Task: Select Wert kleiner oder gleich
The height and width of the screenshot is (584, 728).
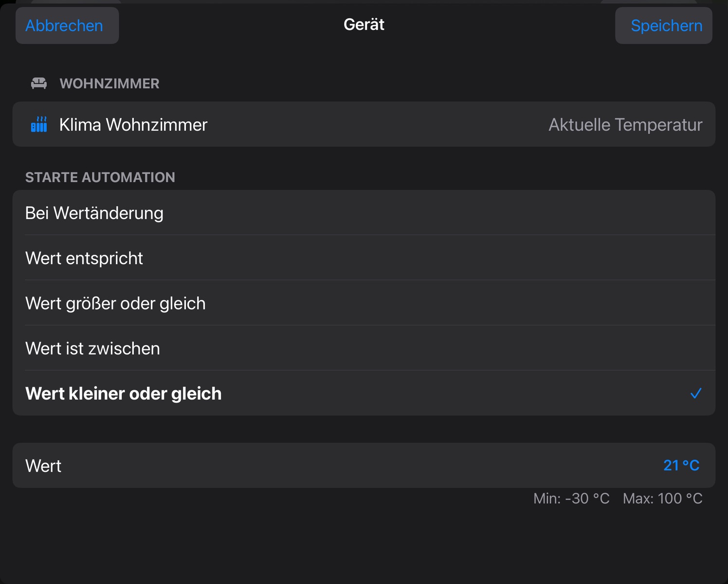Action: pyautogui.click(x=124, y=393)
